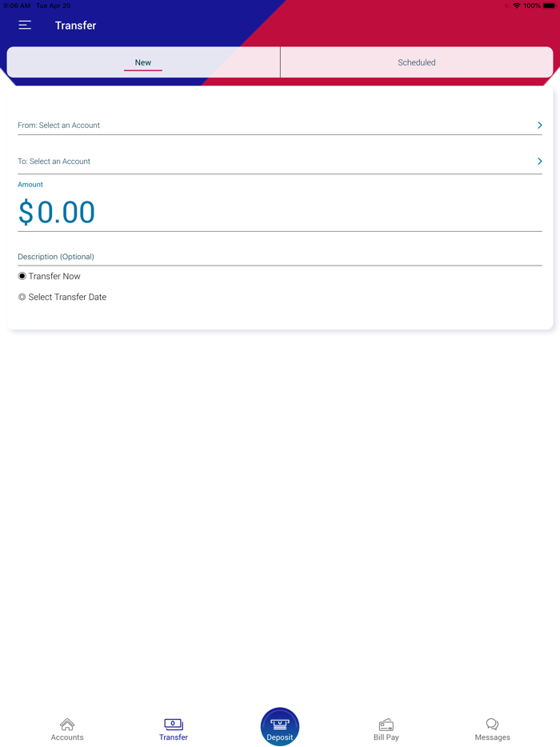Tap the battery status icon
The height and width of the screenshot is (747, 560).
click(x=549, y=6)
